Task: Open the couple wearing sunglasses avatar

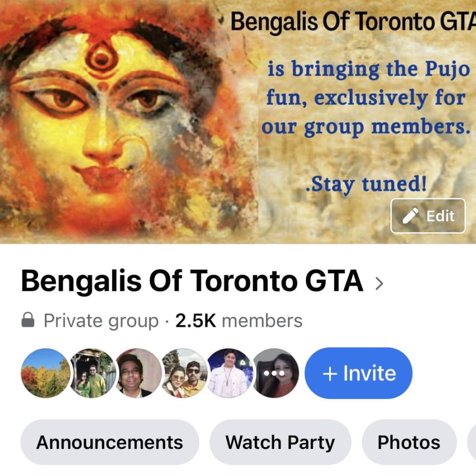Action: tap(184, 373)
